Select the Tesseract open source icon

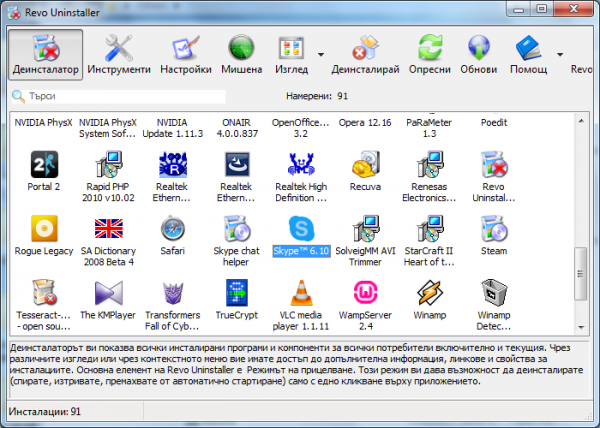[x=44, y=293]
